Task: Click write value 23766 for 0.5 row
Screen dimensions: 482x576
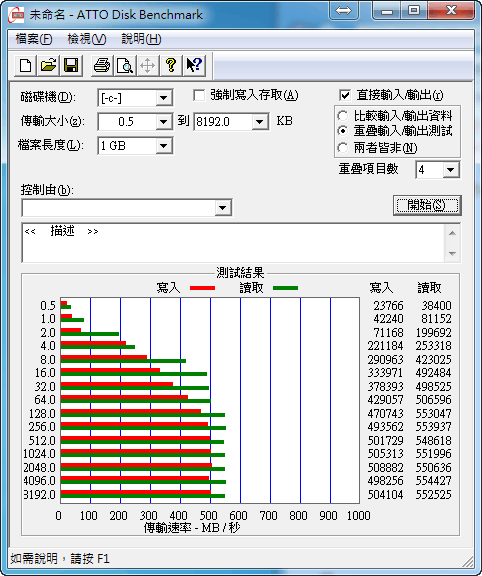Action: point(388,306)
